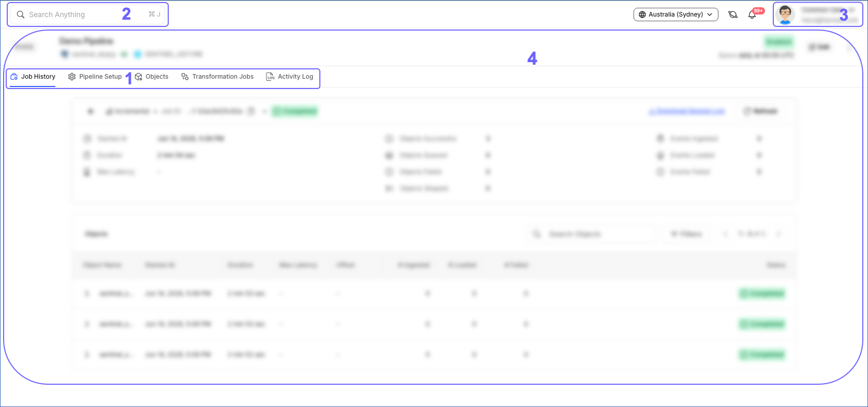868x407 pixels.
Task: Click the Search Anything field
Action: (x=88, y=14)
